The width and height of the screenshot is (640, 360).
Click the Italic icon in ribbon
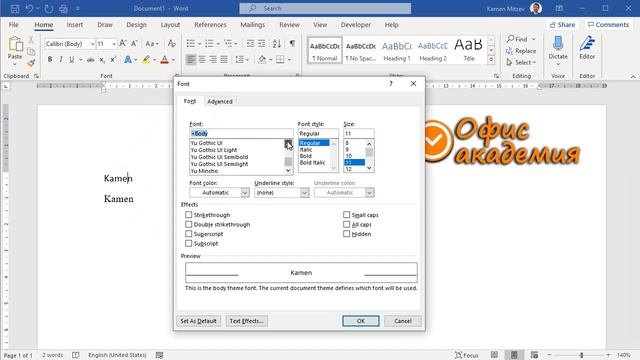click(x=61, y=60)
